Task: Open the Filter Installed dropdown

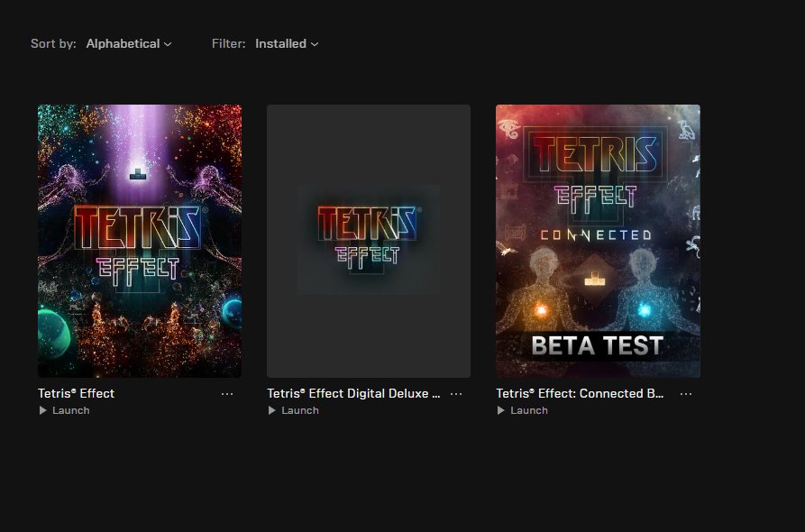Action: tap(287, 43)
